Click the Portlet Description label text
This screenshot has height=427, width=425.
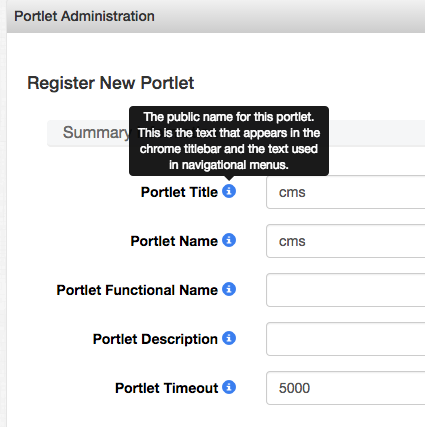(x=155, y=339)
